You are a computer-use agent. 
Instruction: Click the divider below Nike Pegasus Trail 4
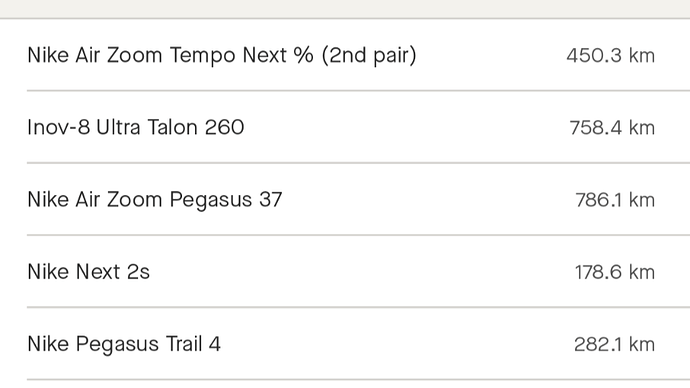click(x=358, y=379)
